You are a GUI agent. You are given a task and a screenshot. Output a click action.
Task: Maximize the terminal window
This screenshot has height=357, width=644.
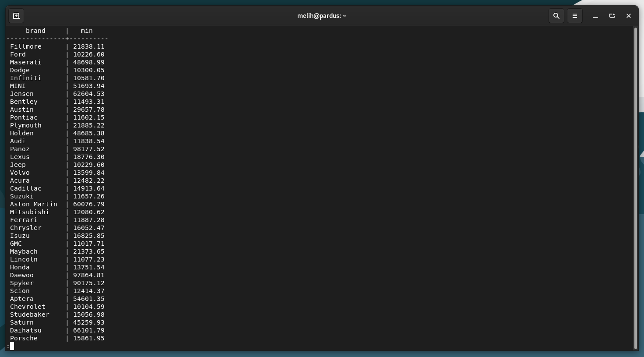click(612, 16)
